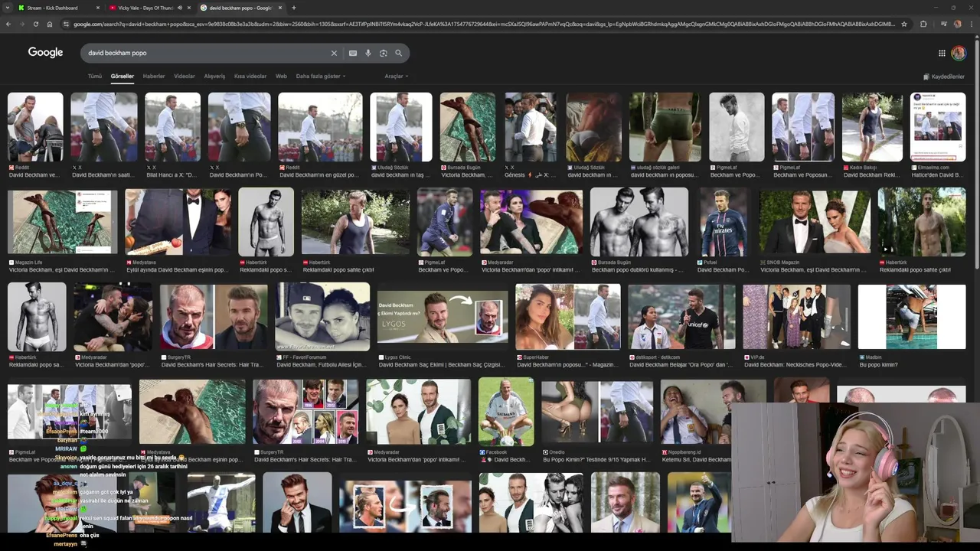Open the Google apps grid icon

942,53
